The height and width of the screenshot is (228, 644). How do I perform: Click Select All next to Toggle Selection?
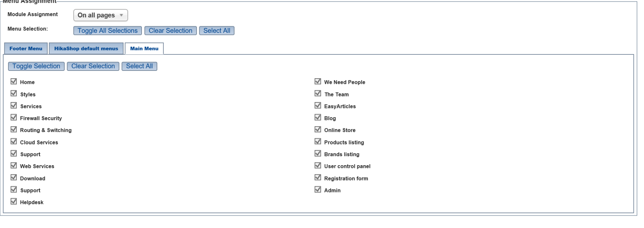(x=139, y=66)
